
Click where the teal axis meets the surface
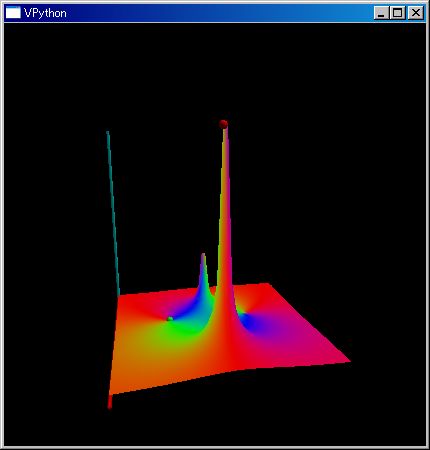pos(119,295)
